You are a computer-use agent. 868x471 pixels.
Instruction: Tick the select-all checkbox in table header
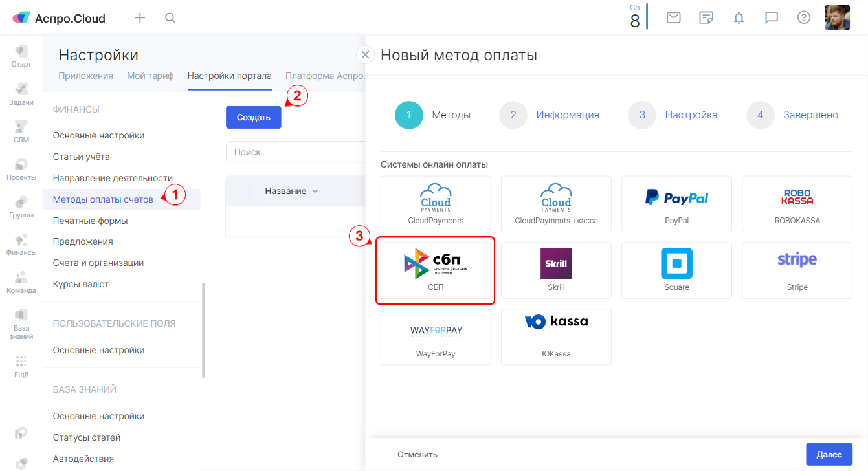click(x=244, y=191)
